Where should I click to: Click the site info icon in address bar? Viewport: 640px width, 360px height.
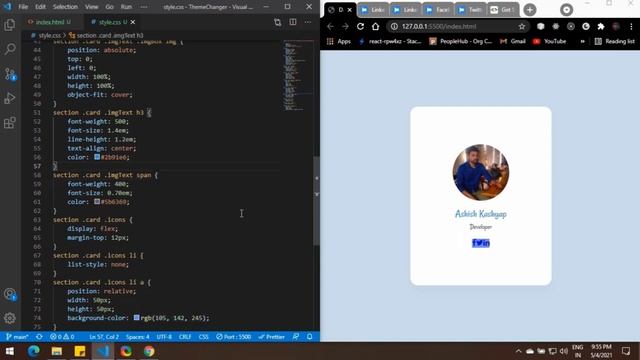[394, 27]
